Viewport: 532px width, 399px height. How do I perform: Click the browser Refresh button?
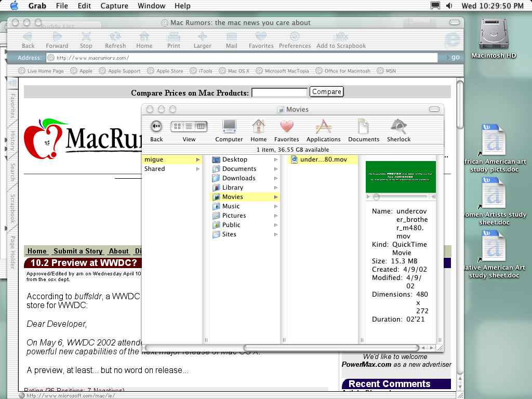115,40
